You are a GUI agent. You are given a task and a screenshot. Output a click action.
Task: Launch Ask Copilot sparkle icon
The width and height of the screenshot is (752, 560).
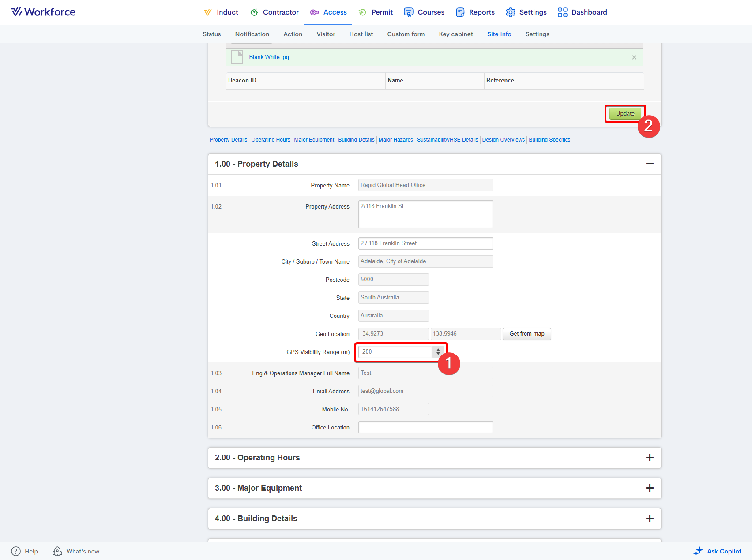pyautogui.click(x=698, y=551)
